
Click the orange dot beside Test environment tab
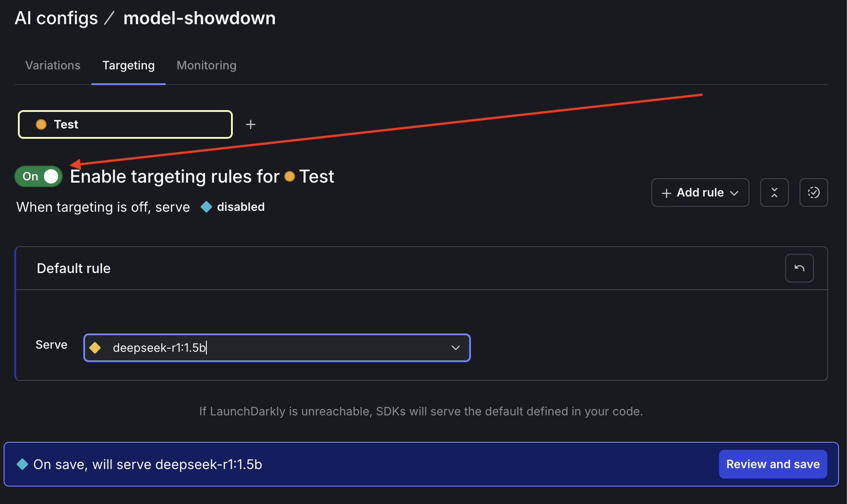pyautogui.click(x=41, y=124)
